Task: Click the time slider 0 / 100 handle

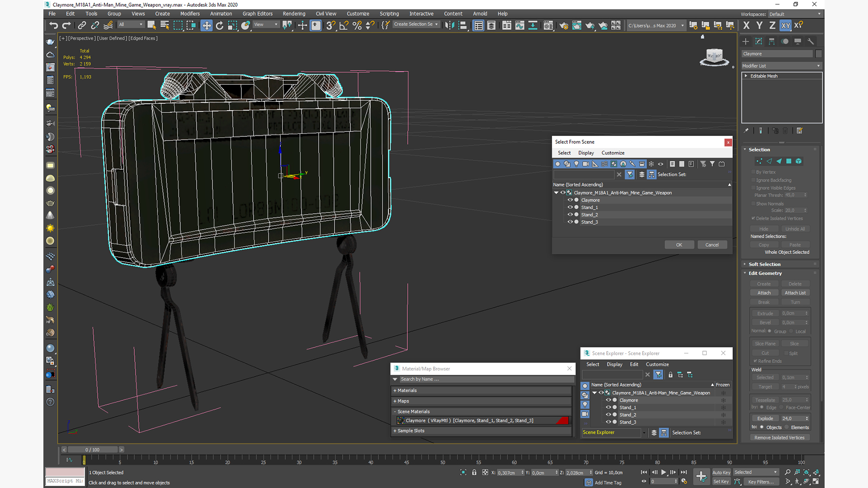Action: pyautogui.click(x=92, y=450)
